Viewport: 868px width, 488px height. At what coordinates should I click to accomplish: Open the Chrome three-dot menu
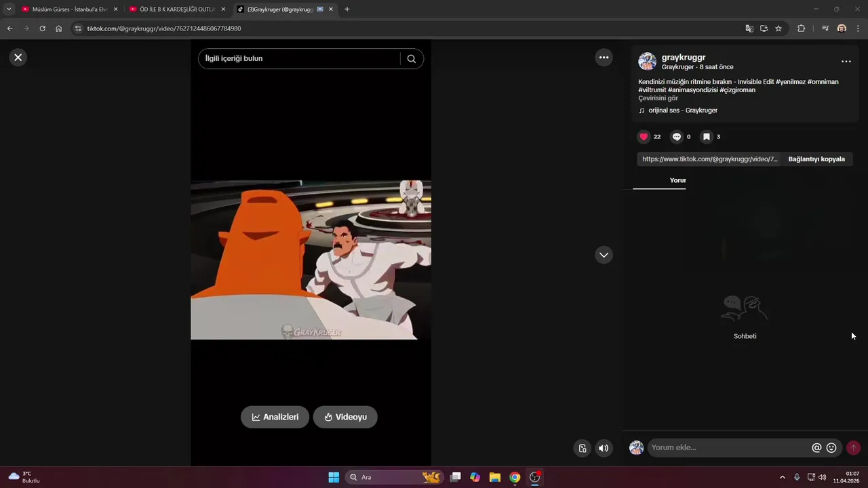pyautogui.click(x=858, y=28)
